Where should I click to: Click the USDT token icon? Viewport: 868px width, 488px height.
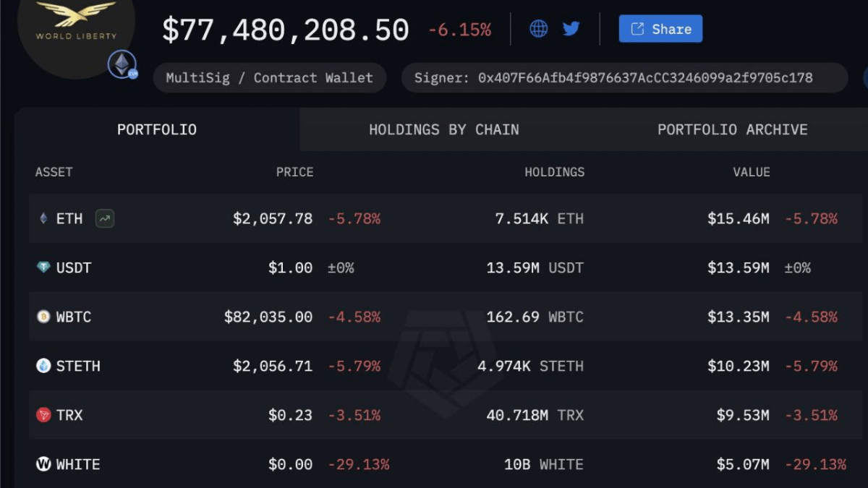point(43,267)
